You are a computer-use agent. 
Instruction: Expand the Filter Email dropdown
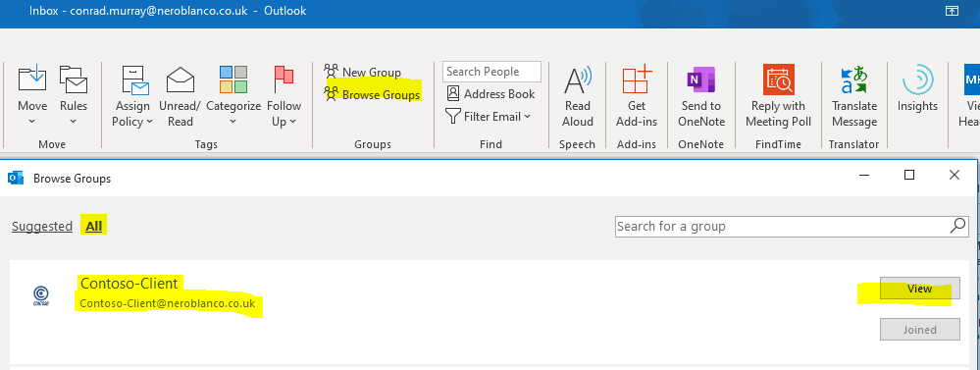[489, 116]
